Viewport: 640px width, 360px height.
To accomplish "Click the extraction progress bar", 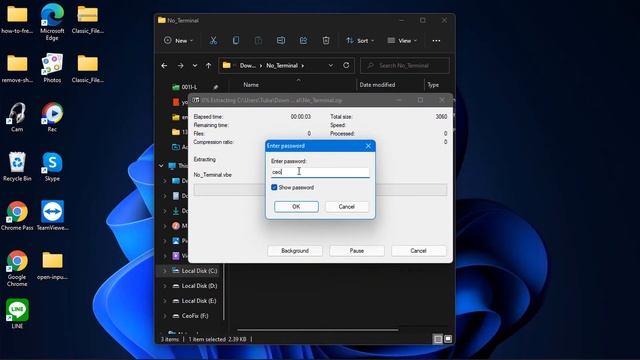I will (320, 190).
